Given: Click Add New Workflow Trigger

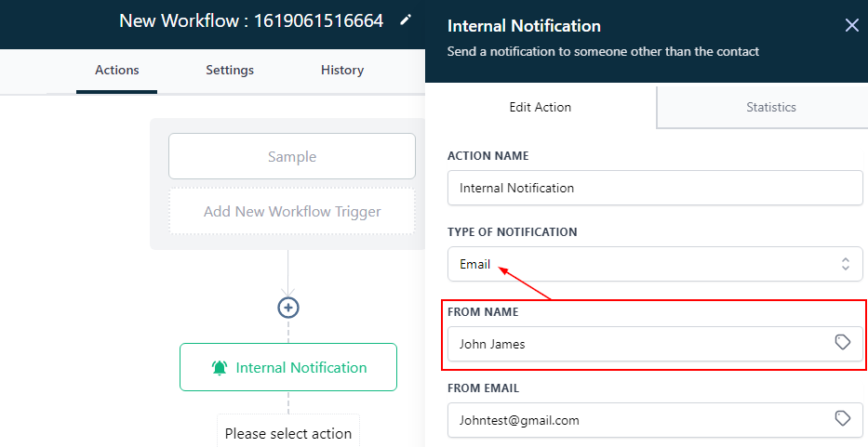Looking at the screenshot, I should (x=292, y=211).
